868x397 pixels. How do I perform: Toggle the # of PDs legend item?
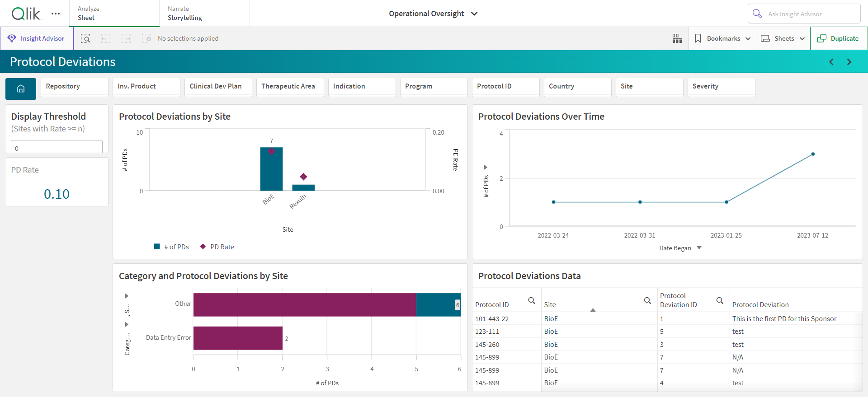point(171,247)
